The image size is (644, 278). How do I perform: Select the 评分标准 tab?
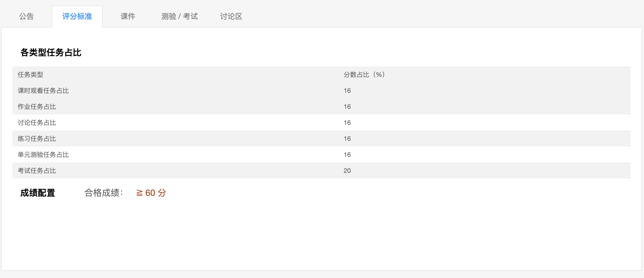click(x=77, y=17)
